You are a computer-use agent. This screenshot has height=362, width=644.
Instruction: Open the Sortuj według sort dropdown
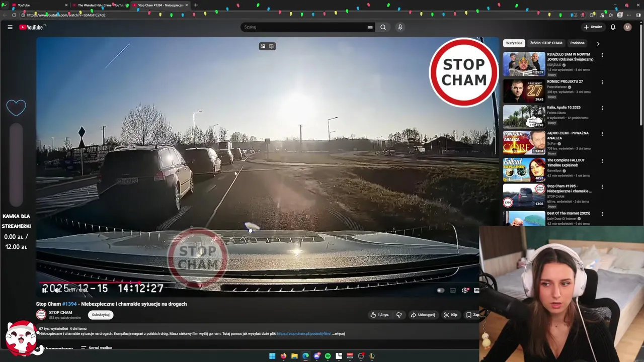click(x=97, y=348)
